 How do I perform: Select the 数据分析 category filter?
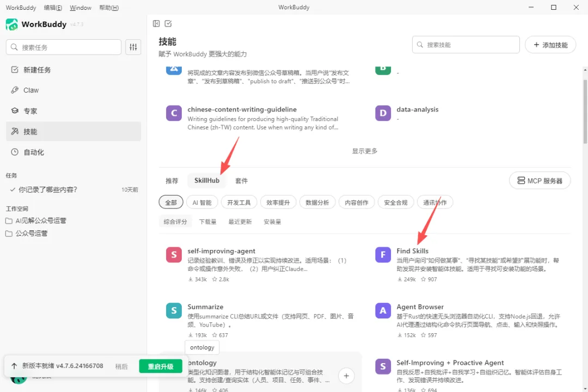317,203
